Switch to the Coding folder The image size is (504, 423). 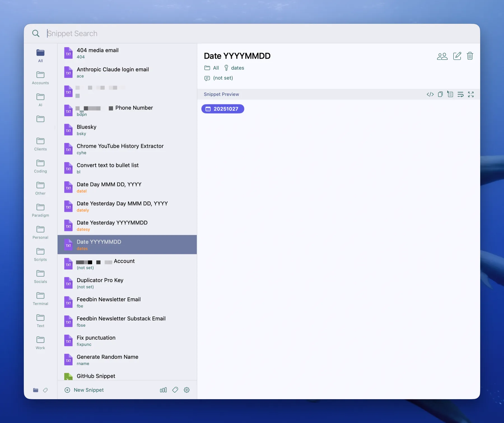(40, 166)
